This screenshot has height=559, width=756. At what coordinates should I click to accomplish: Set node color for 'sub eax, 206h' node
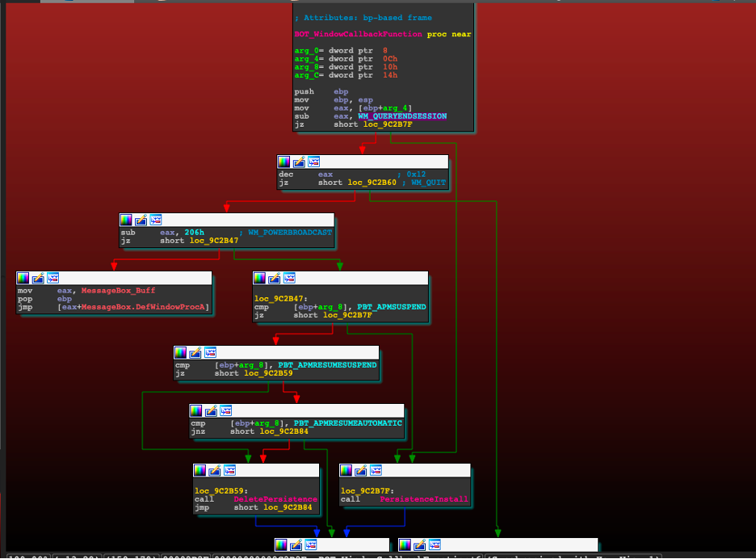(126, 221)
